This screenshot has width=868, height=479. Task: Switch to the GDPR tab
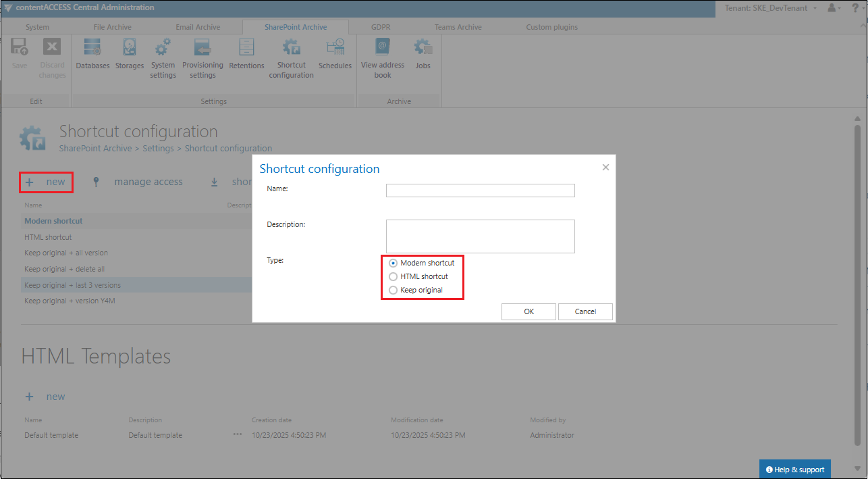point(381,27)
